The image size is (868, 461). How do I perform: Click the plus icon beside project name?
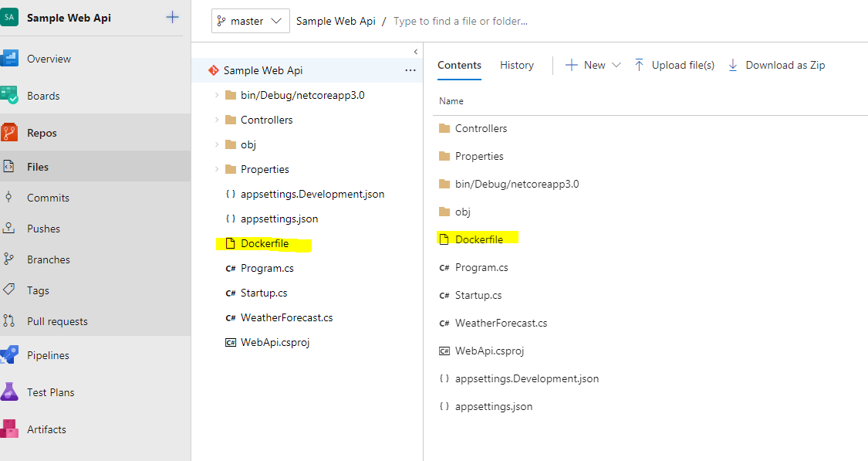point(172,17)
